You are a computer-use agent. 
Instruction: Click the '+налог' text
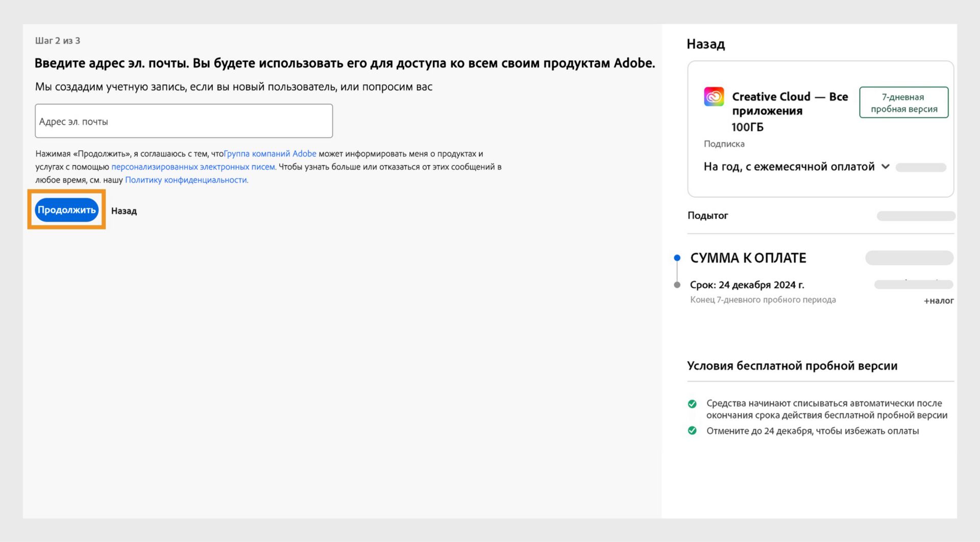click(939, 301)
